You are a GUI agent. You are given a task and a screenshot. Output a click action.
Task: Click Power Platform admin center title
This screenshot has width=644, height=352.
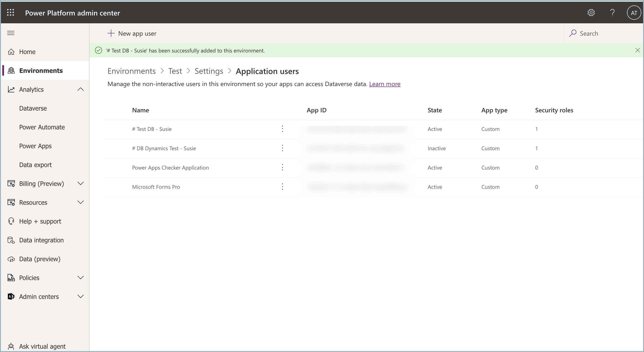73,13
